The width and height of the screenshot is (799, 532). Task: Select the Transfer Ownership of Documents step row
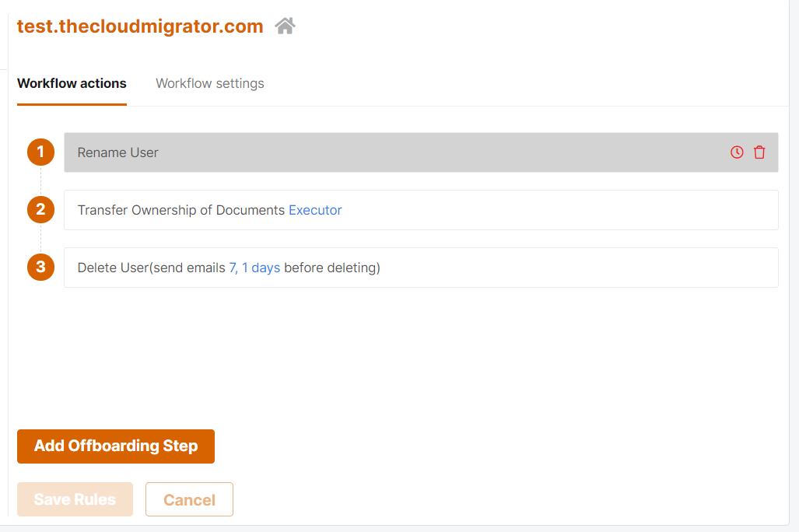[421, 210]
